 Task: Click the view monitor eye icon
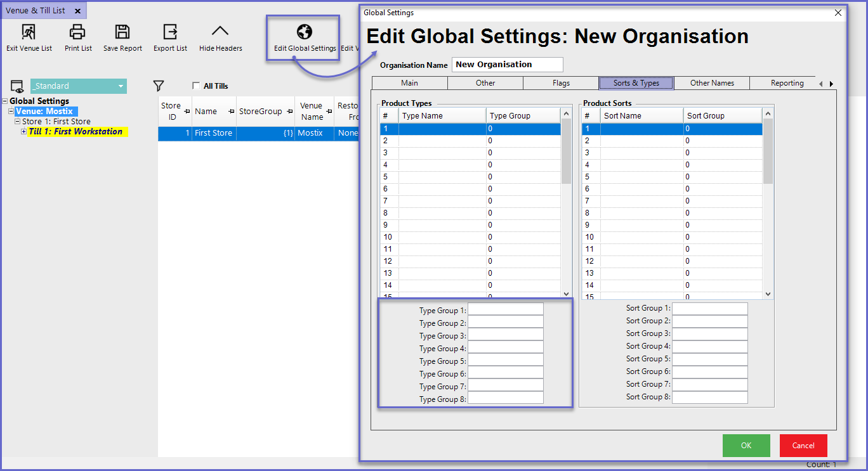17,87
